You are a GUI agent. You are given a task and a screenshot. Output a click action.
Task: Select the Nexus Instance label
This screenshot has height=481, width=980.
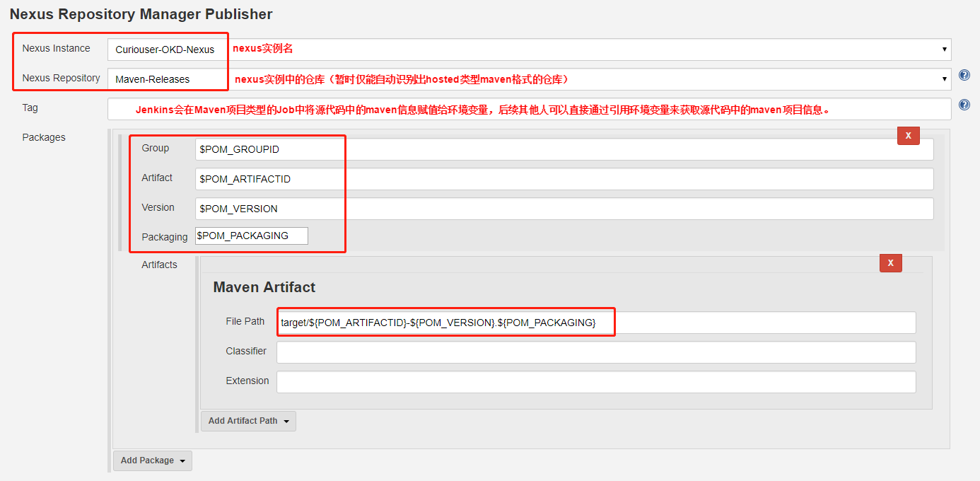pyautogui.click(x=57, y=48)
